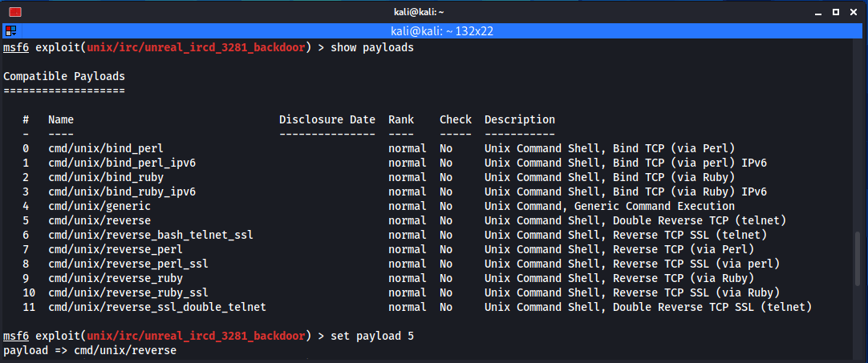Minimize the kali@kali terminal window
The image size is (868, 363).
click(816, 11)
